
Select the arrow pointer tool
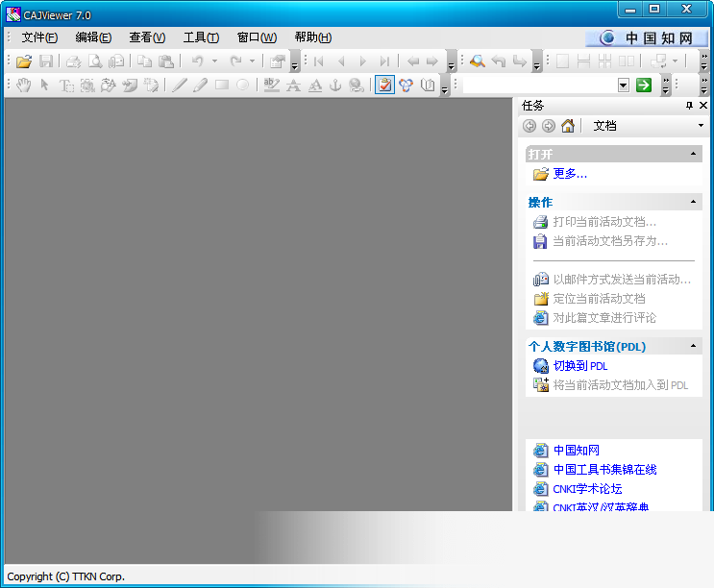coord(44,86)
